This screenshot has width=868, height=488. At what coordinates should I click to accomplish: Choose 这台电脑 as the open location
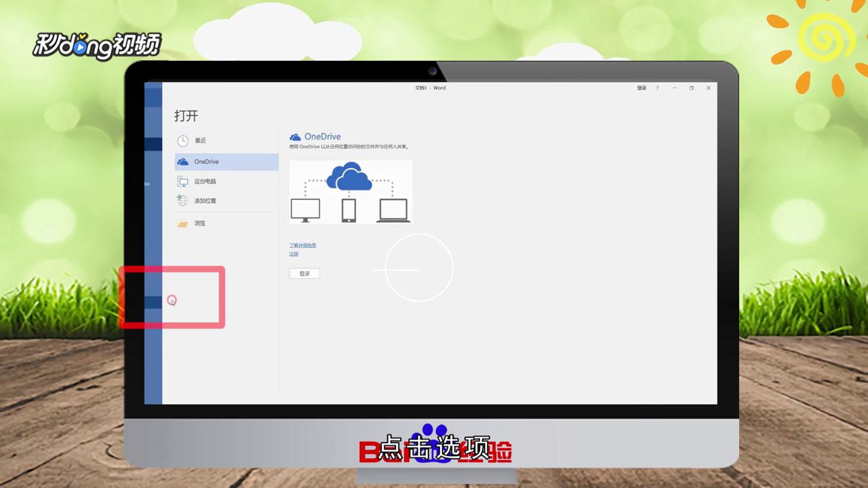[x=226, y=181]
